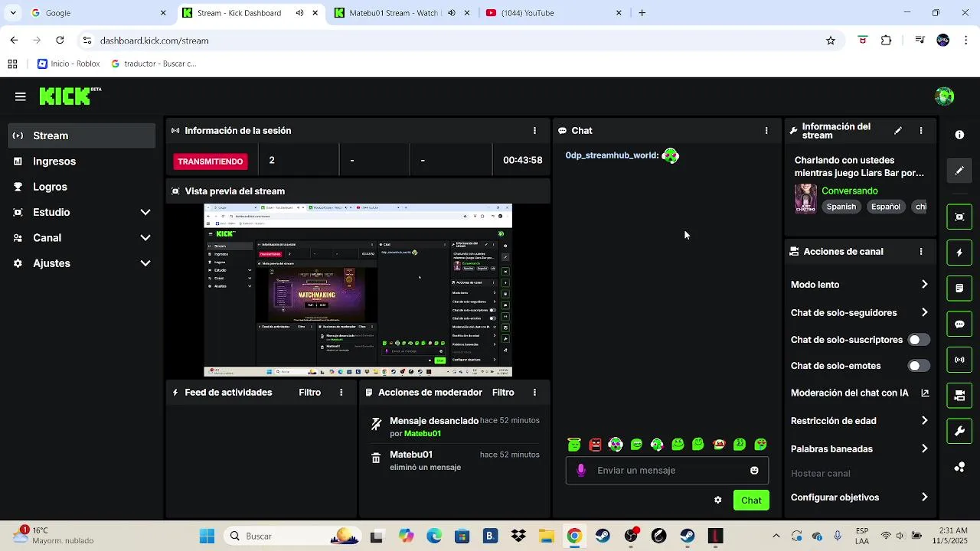The height and width of the screenshot is (551, 980).
Task: Click the Matebu01 link under Mensaje desanclado
Action: [423, 434]
